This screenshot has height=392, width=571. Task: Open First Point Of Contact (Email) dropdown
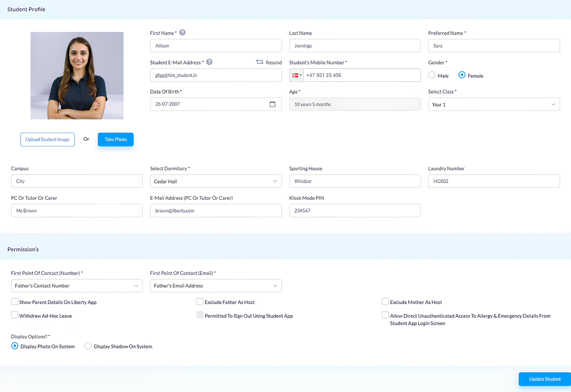(216, 286)
